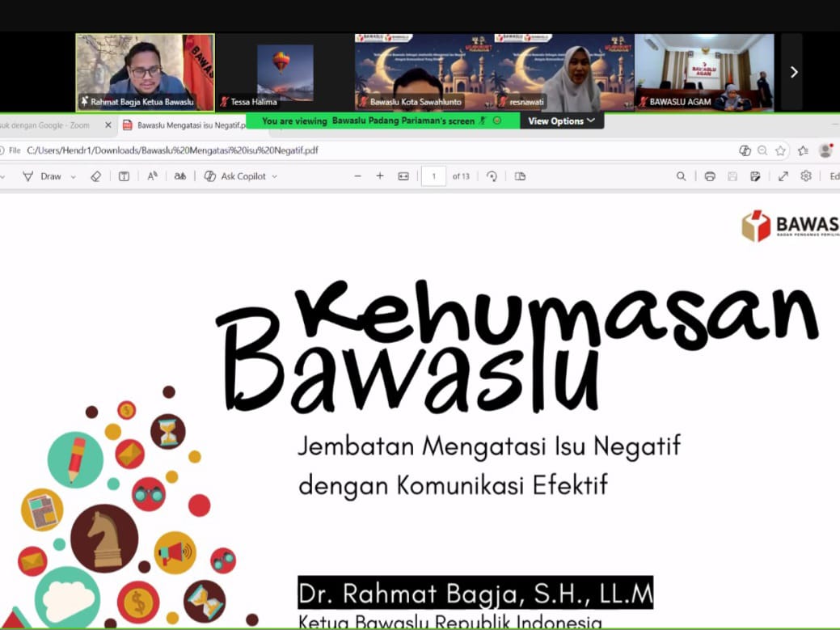Select the Eraser tool in the PDF toolbar

pos(95,175)
